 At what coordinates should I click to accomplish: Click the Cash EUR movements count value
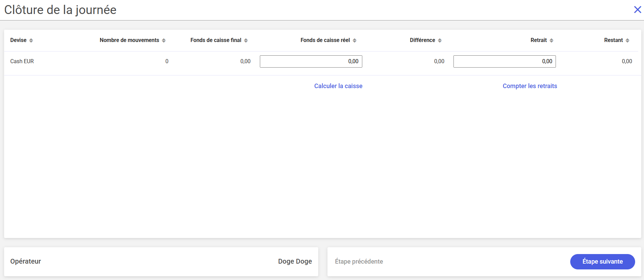tap(167, 61)
